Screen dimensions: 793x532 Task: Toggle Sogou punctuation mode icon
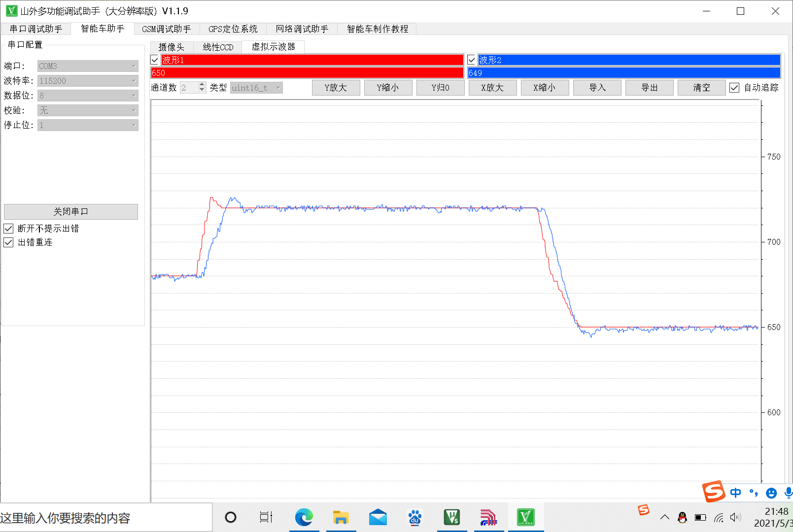point(754,493)
